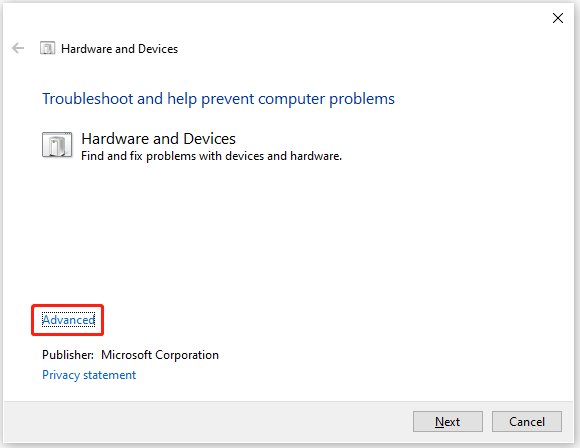This screenshot has width=580, height=448.
Task: Close the troubleshooter dialog with X
Action: (x=558, y=18)
